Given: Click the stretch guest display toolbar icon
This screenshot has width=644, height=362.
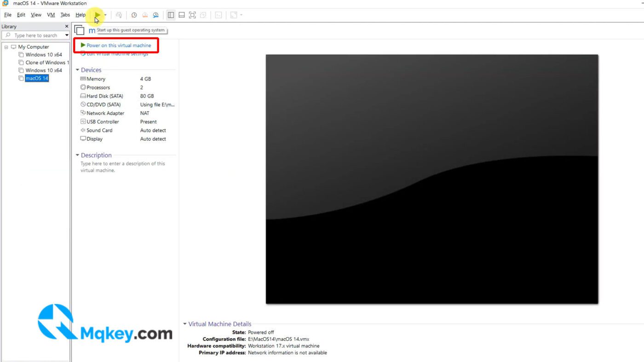Looking at the screenshot, I should 234,15.
